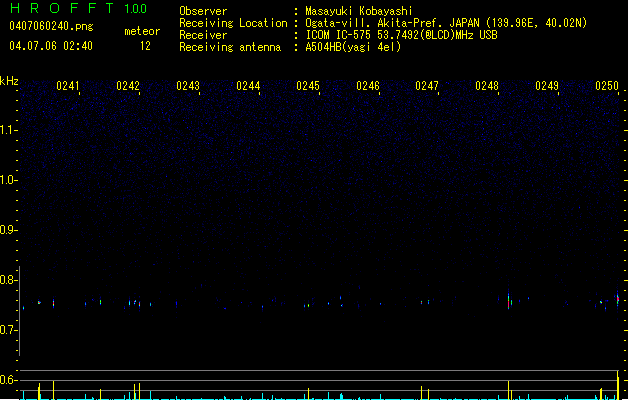Click the timestamp 04.07.06 02:40
This screenshot has height=400, width=629.
51,46
